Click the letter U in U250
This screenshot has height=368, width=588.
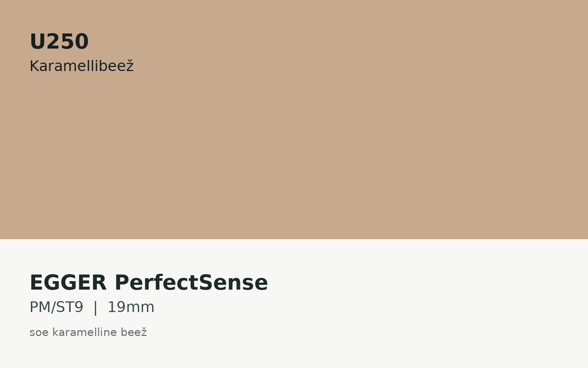37,42
